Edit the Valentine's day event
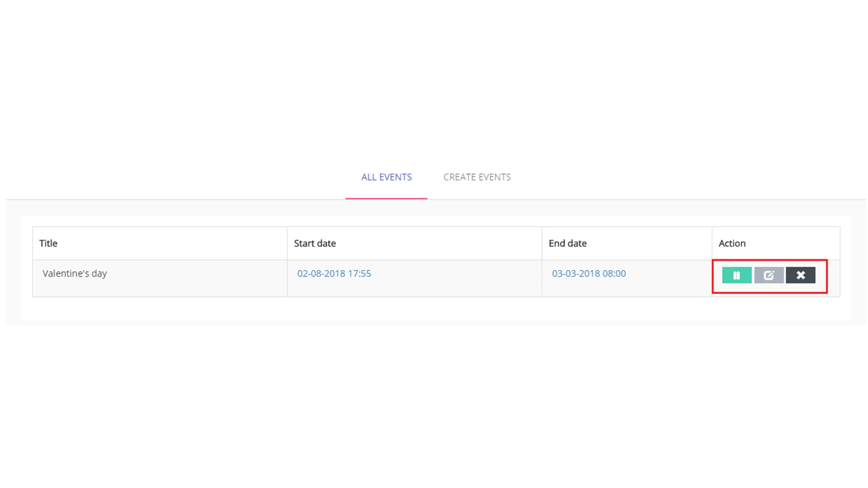Screen dimensions: 868x488 pos(768,275)
